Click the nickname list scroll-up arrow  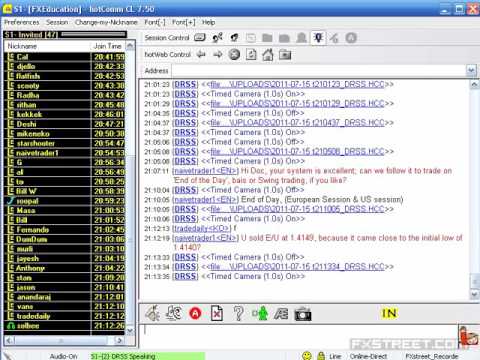pyautogui.click(x=130, y=46)
